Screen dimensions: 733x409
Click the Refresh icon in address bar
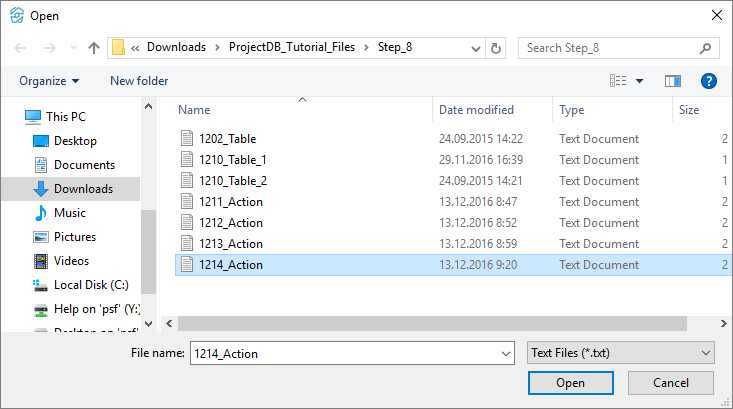(496, 47)
